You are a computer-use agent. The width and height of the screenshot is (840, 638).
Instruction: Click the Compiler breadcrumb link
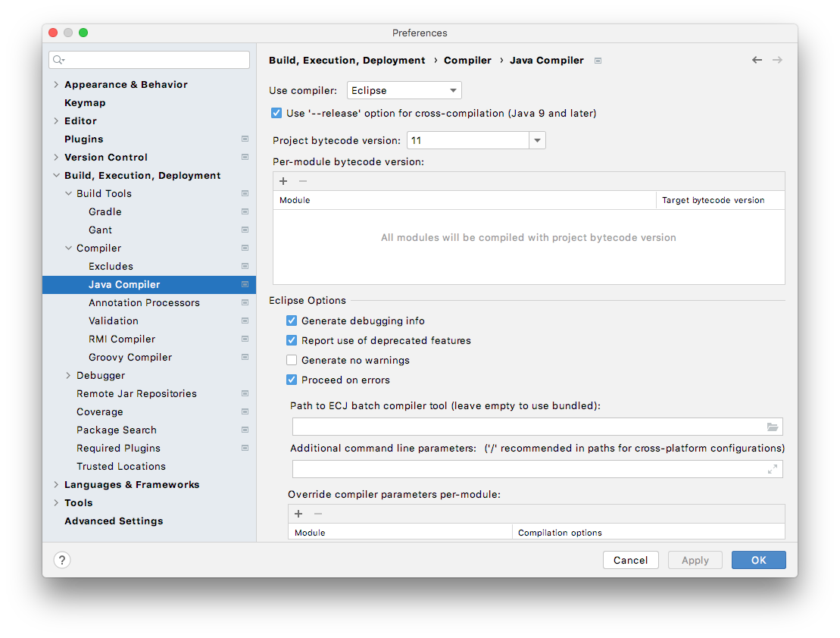[467, 61]
